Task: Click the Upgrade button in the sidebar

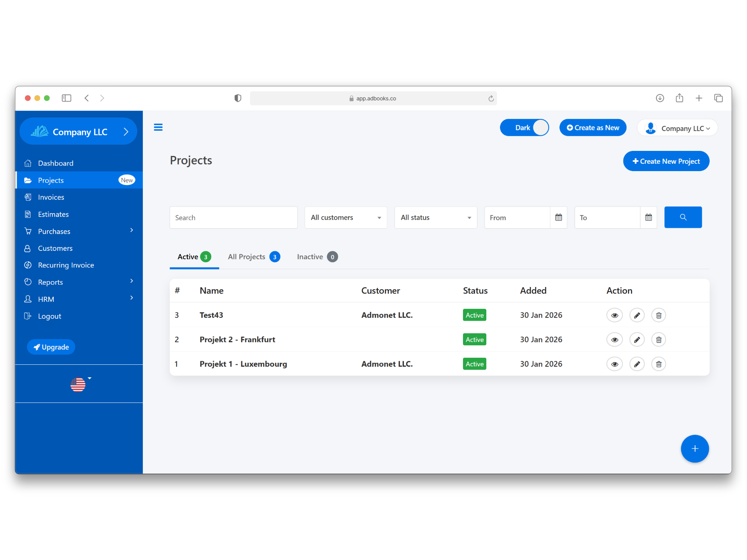Action: pos(51,347)
